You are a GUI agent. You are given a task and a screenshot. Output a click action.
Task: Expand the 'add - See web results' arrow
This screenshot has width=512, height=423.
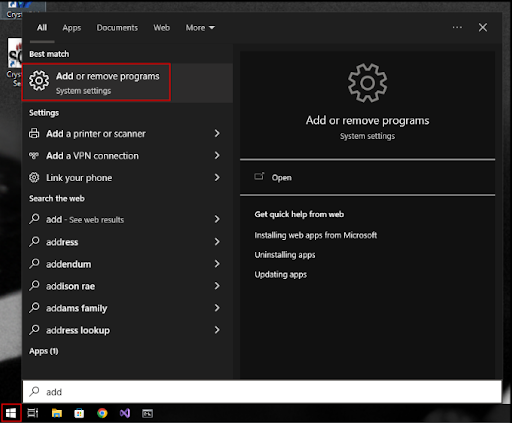[x=217, y=219]
